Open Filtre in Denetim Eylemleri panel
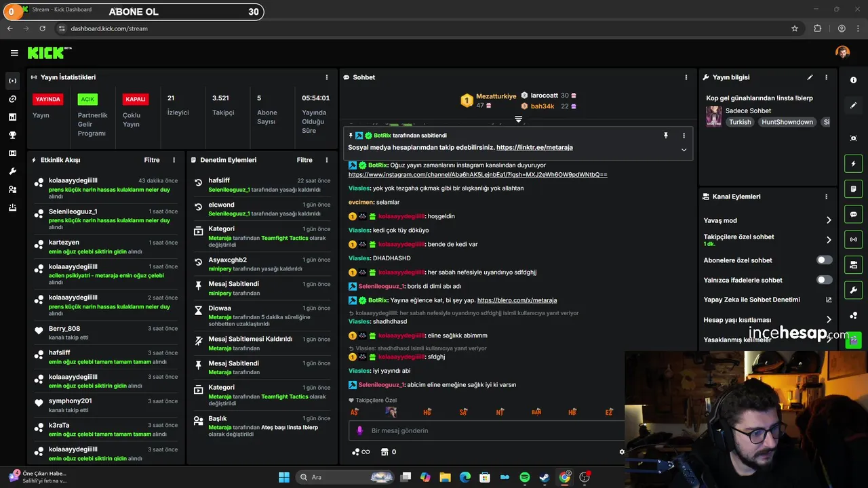The height and width of the screenshot is (488, 868). pyautogui.click(x=304, y=160)
